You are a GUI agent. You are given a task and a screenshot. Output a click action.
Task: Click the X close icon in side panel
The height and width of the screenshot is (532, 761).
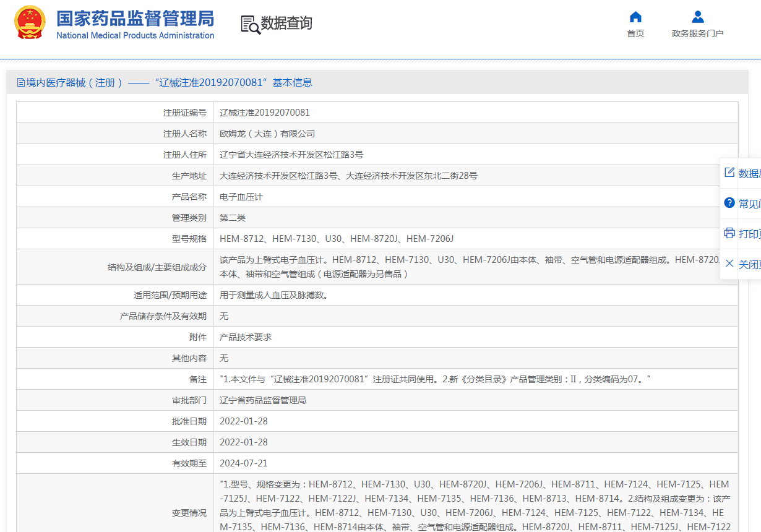point(729,264)
